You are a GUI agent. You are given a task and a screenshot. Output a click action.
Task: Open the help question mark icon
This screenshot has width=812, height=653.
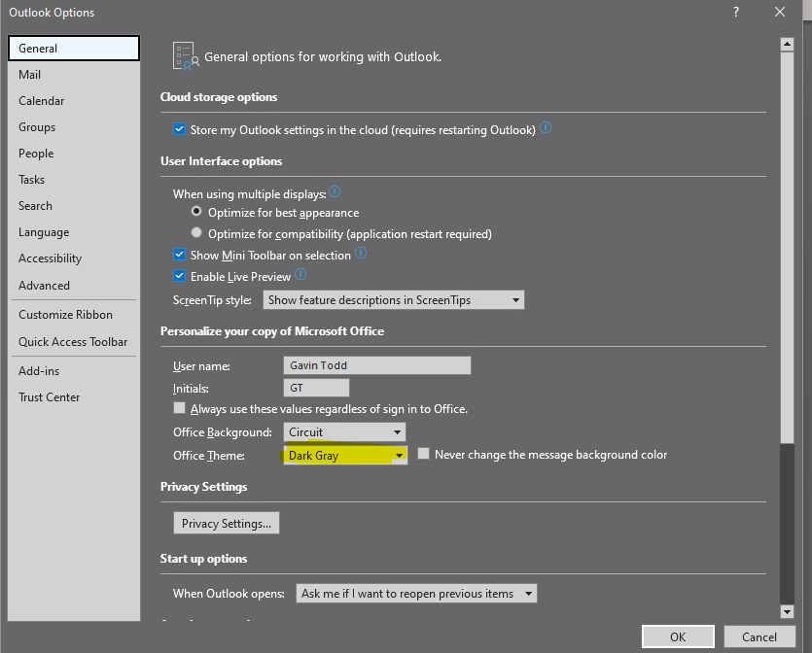point(736,12)
